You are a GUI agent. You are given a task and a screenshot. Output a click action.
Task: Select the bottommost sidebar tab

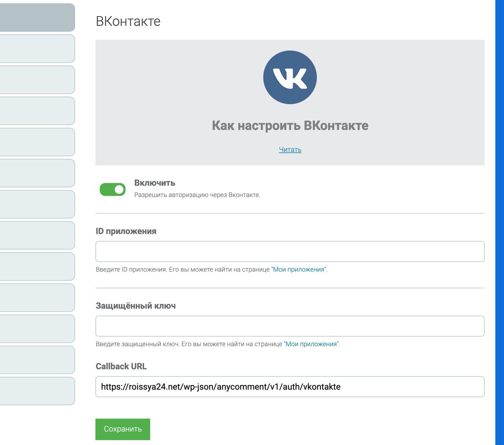click(x=37, y=391)
